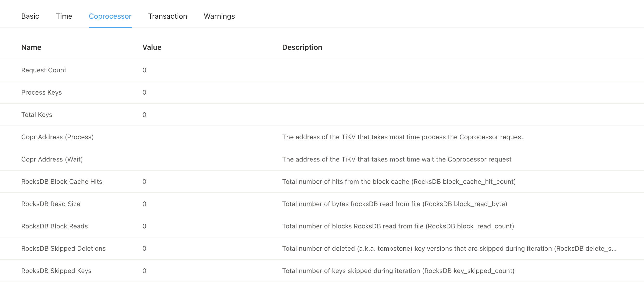Click RocksDB Skipped Deletions row name
Screen dimensions: 644x294
[63, 249]
